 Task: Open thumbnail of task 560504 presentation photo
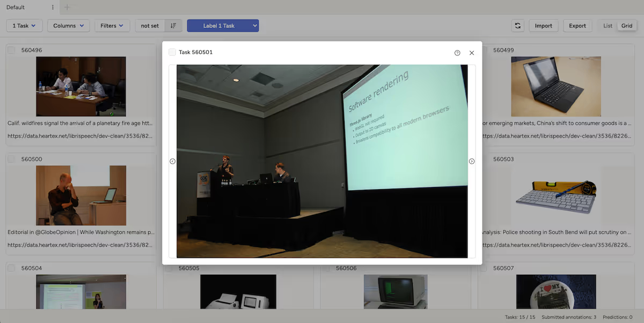coord(81,292)
